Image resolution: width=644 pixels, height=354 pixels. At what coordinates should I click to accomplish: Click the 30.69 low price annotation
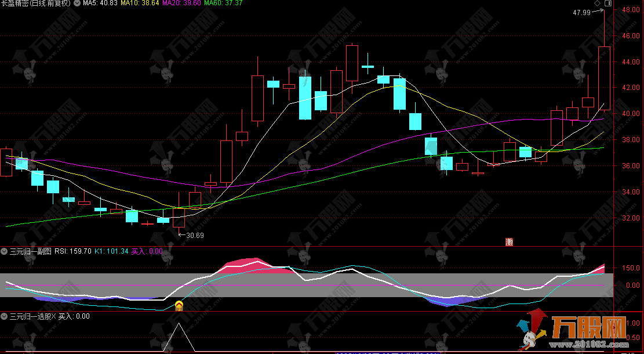click(194, 235)
